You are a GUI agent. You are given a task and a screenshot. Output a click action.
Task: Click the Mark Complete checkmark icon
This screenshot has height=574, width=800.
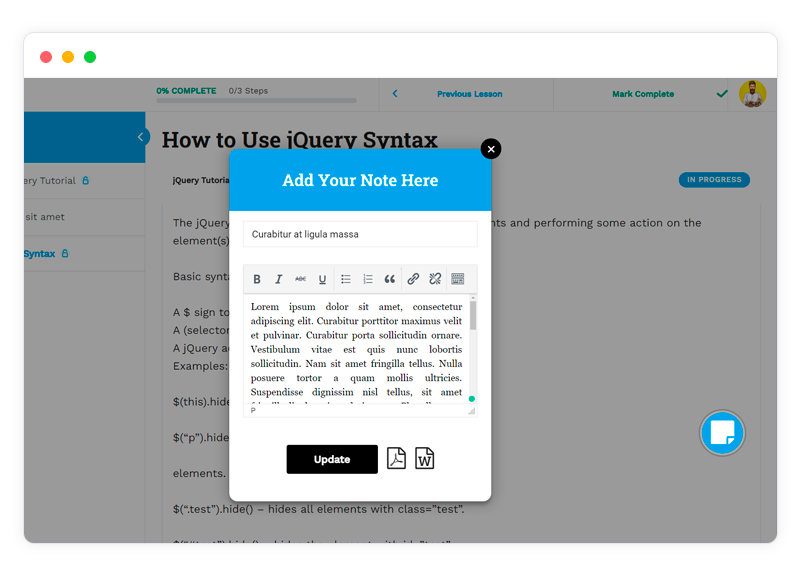click(x=722, y=93)
